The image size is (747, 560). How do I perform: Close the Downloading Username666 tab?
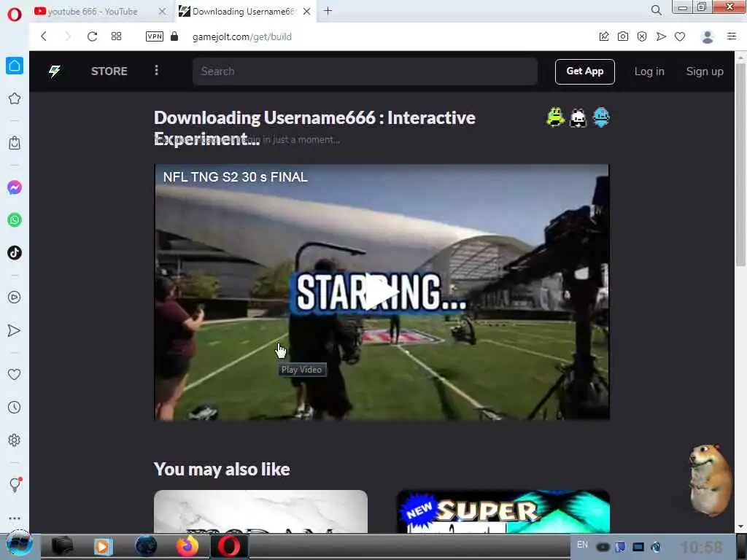(x=307, y=12)
